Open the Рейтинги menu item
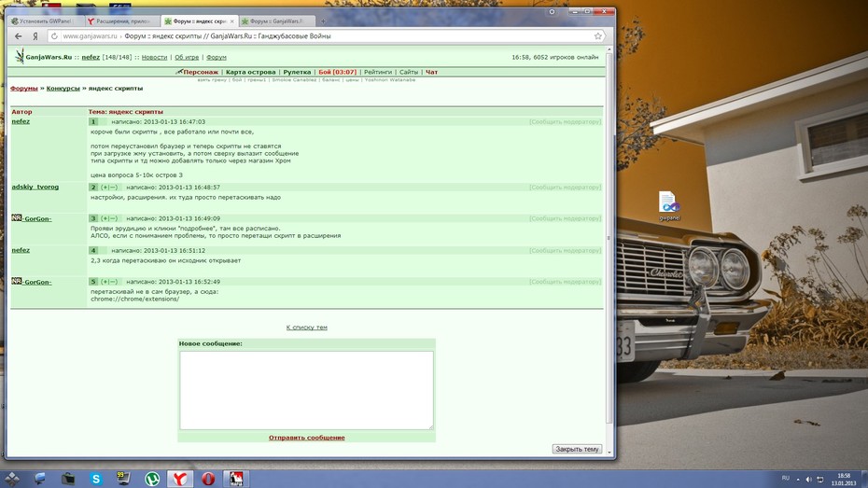 point(378,72)
